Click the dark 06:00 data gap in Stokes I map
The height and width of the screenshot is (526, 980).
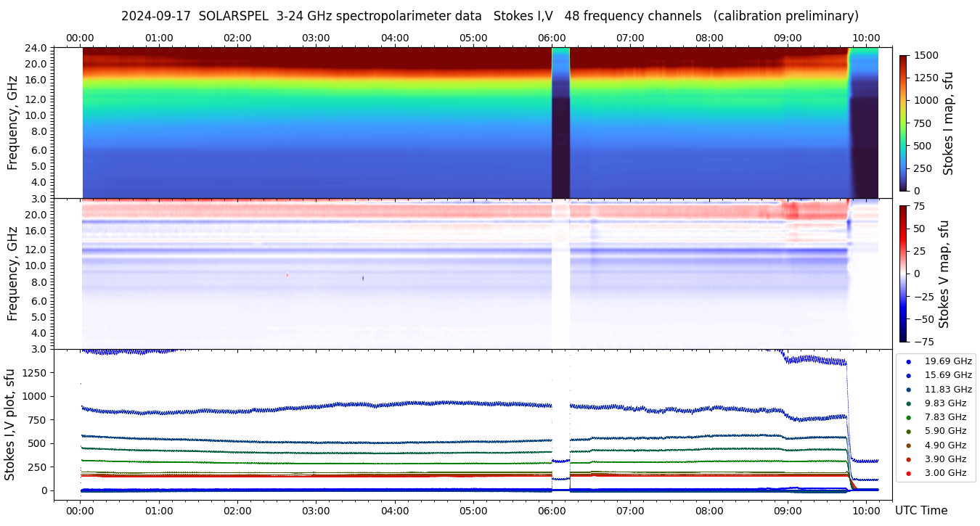[560, 145]
